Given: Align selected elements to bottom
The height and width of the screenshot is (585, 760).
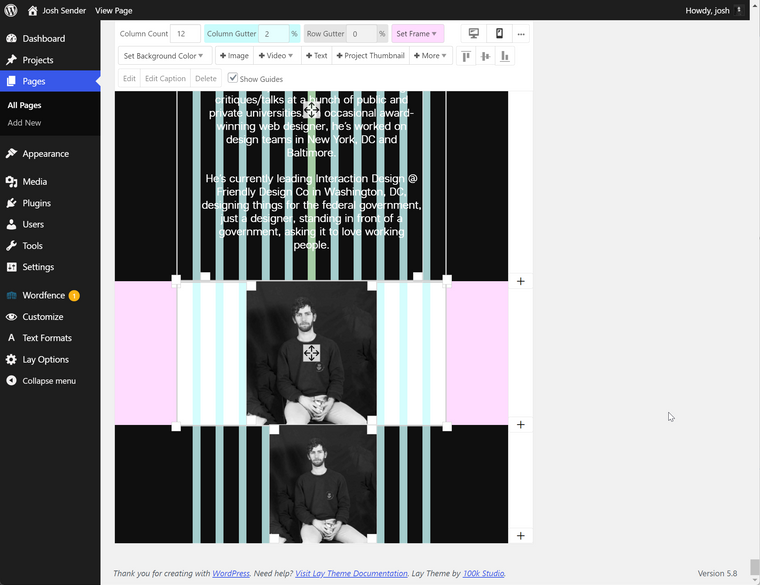Looking at the screenshot, I should click(x=505, y=56).
